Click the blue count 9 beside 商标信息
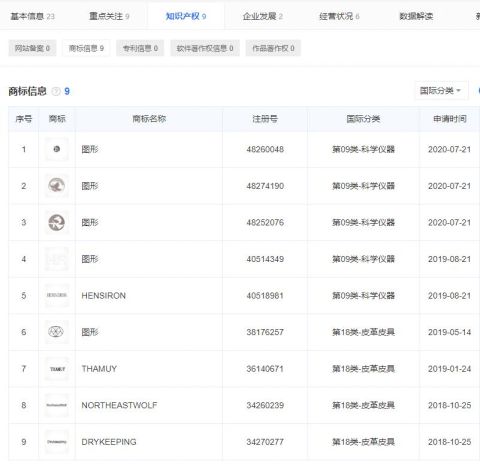The image size is (480, 467). click(x=67, y=91)
